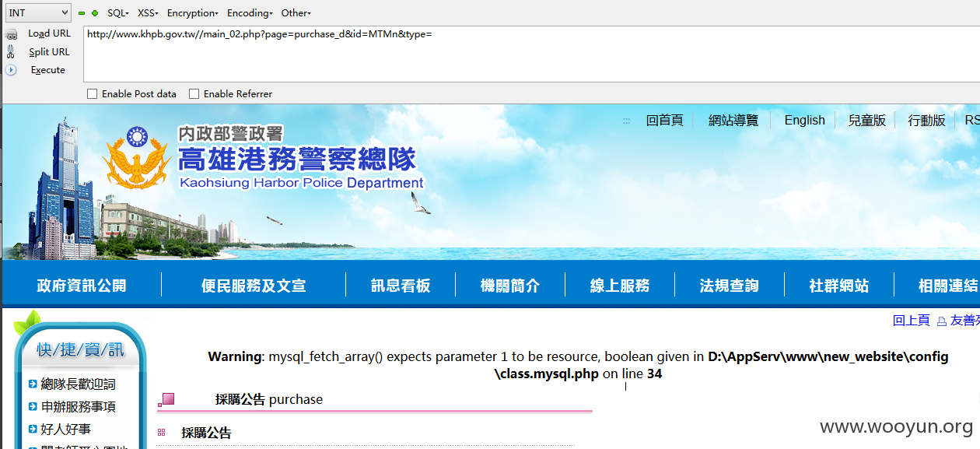980x449 pixels.
Task: Open the 社群網站 navigation menu
Action: 838,286
